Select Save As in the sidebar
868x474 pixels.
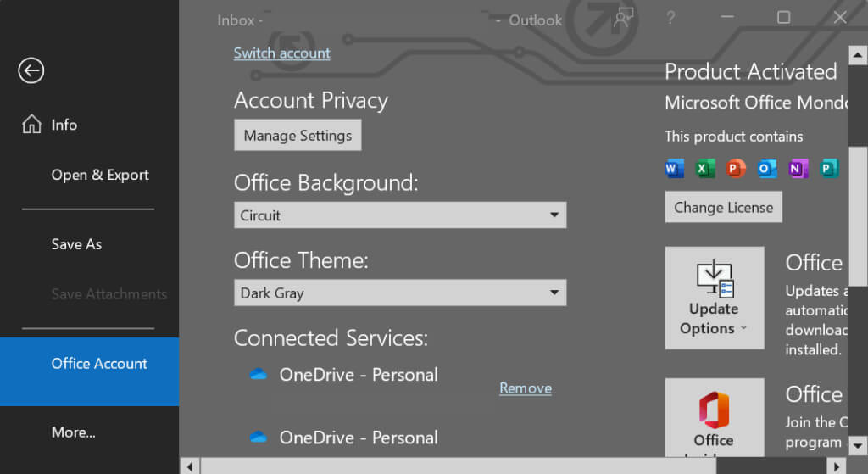tap(76, 244)
